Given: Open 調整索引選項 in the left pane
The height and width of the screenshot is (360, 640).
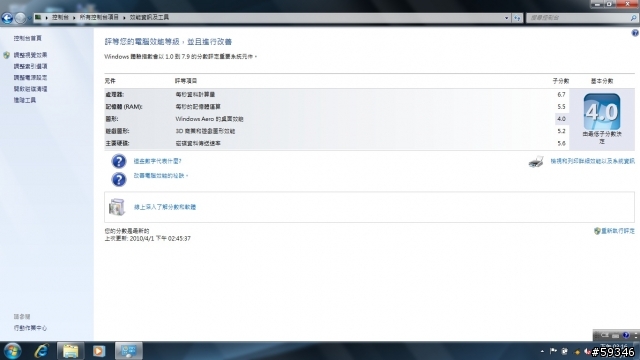Looking at the screenshot, I should 30,66.
